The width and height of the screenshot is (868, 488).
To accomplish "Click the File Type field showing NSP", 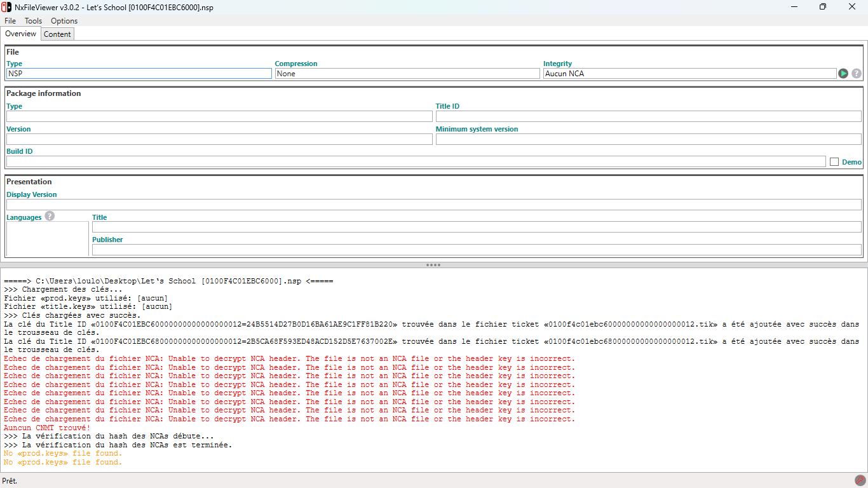I will coord(139,74).
